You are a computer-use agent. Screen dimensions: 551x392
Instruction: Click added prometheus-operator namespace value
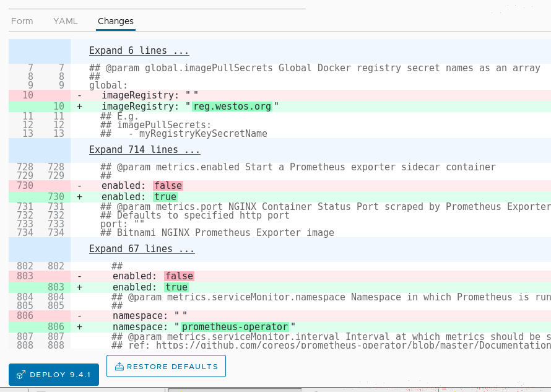coord(235,327)
